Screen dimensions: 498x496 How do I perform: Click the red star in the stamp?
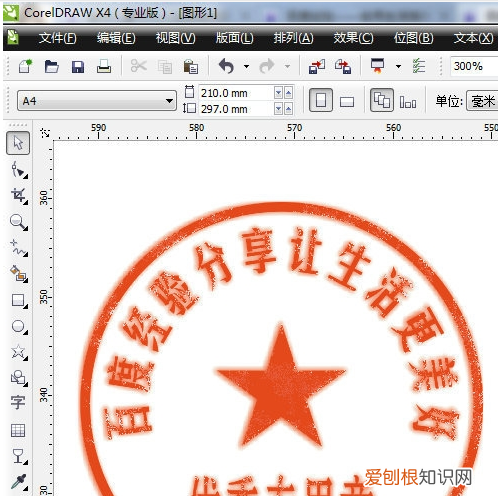[x=281, y=386]
